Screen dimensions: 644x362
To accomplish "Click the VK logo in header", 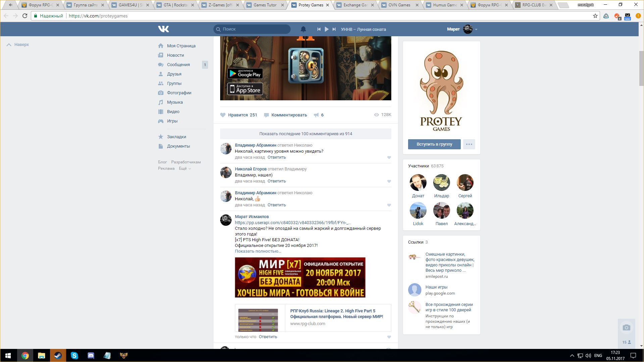I will click(163, 29).
